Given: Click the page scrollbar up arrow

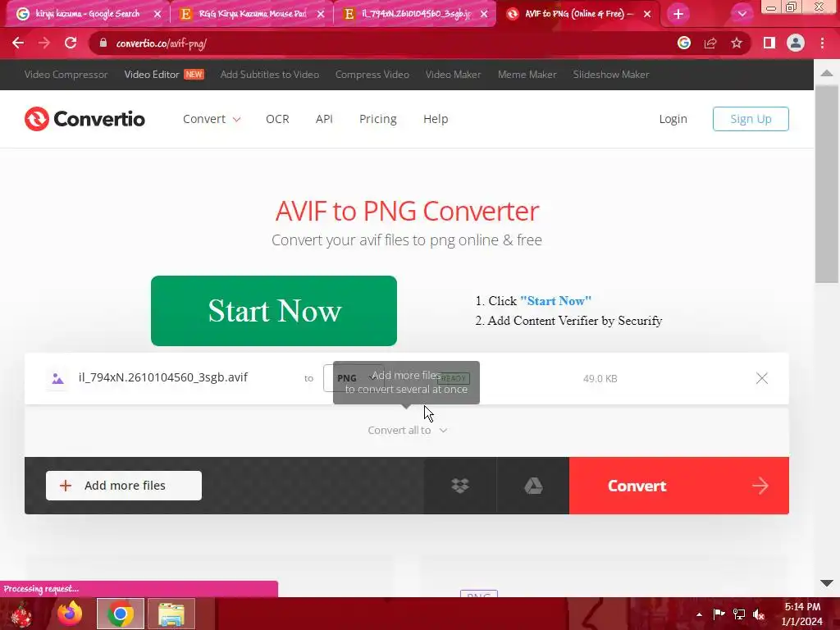Looking at the screenshot, I should pos(827,73).
